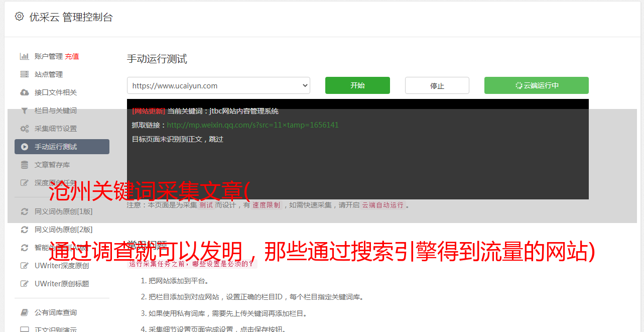The image size is (644, 332).
Task: Click the refresh icon for 智能伪原创
Action: pyautogui.click(x=24, y=248)
